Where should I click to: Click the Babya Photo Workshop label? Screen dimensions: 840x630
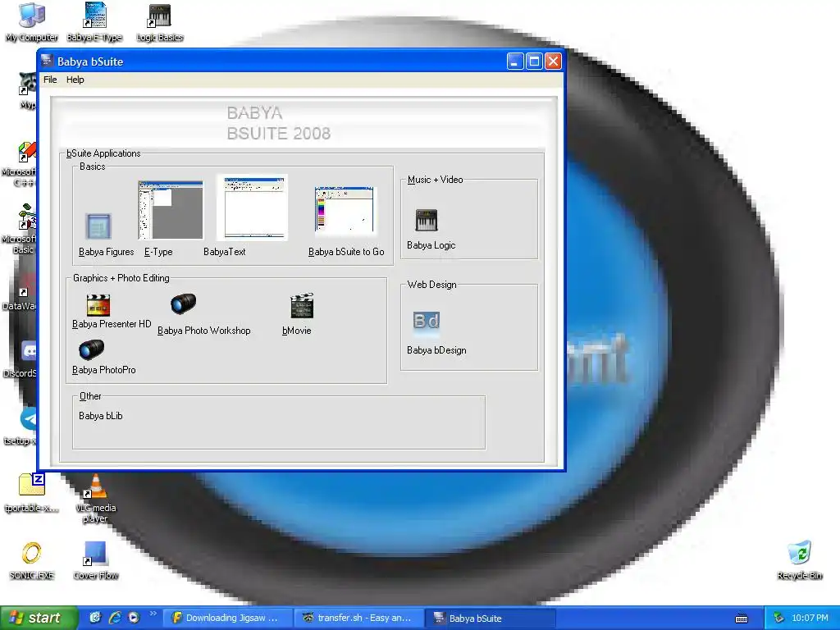click(x=204, y=331)
